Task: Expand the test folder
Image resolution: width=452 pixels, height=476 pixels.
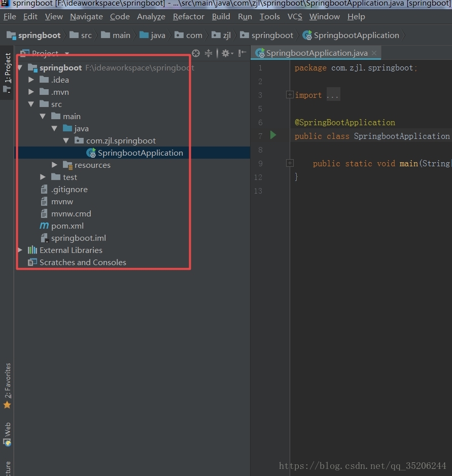Action: [x=43, y=177]
